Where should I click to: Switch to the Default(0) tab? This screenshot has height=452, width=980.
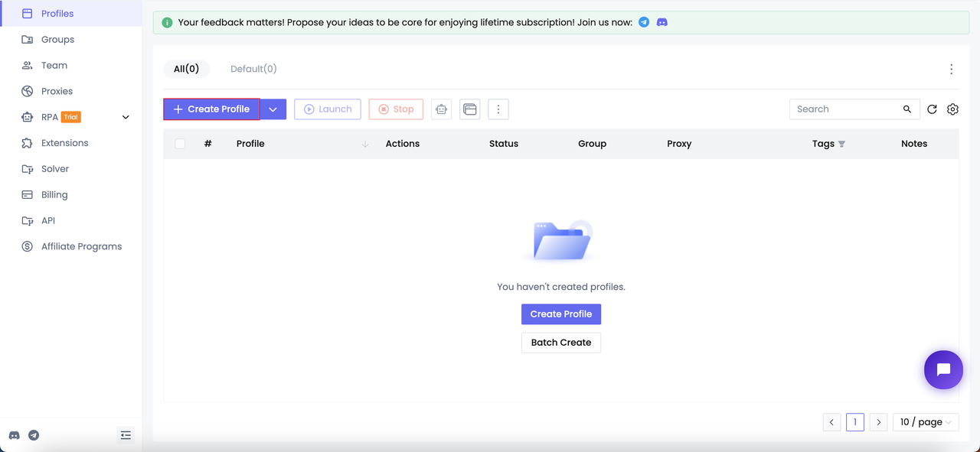pyautogui.click(x=253, y=69)
